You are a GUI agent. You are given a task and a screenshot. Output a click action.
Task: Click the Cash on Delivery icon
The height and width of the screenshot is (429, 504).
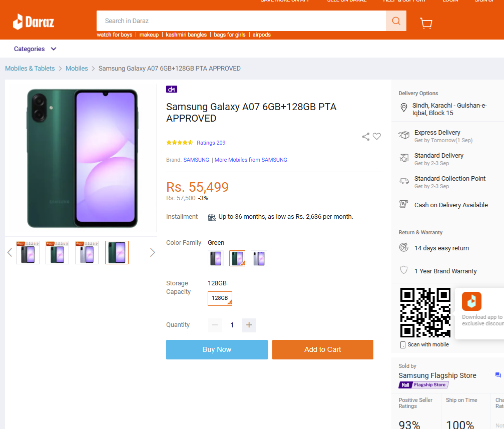[x=404, y=204]
